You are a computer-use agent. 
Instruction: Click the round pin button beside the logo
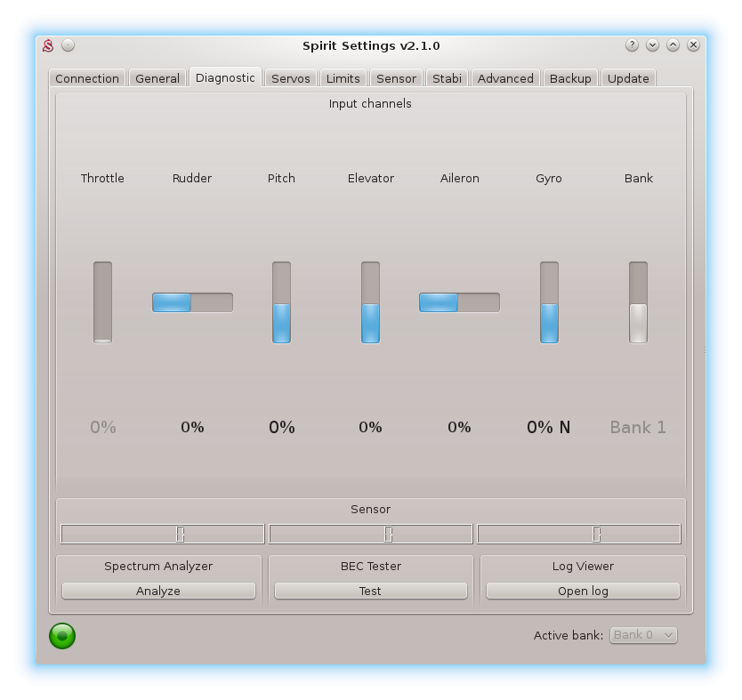click(69, 45)
